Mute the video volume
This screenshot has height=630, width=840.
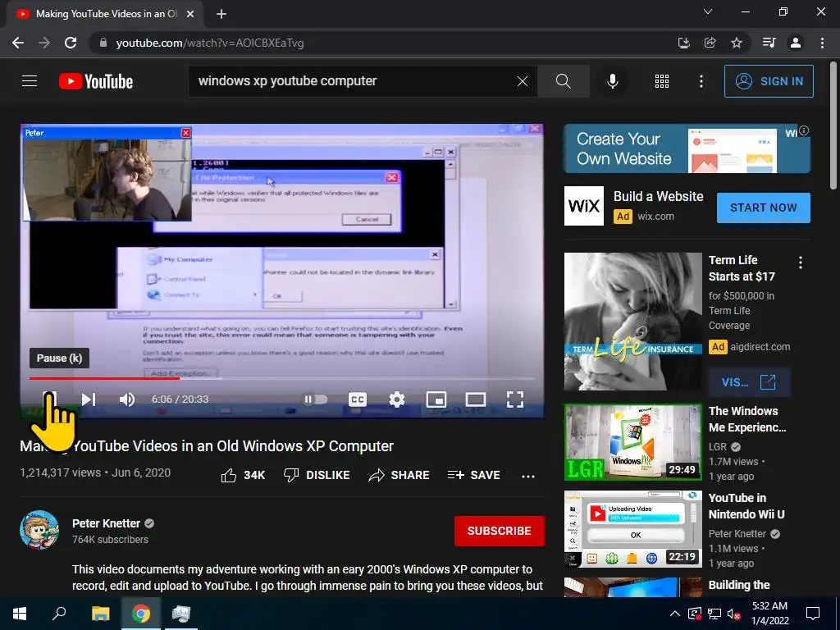[x=127, y=399]
